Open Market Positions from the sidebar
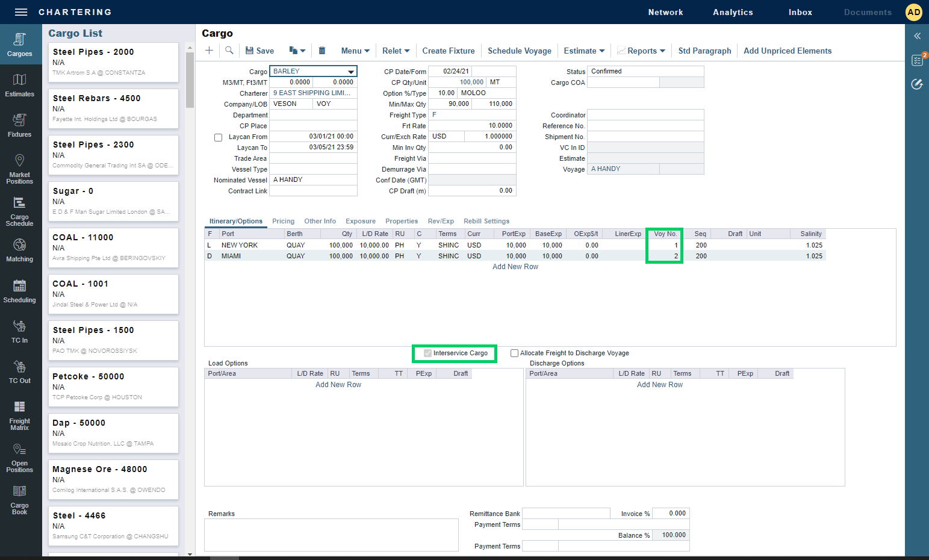This screenshot has height=560, width=929. pyautogui.click(x=19, y=168)
